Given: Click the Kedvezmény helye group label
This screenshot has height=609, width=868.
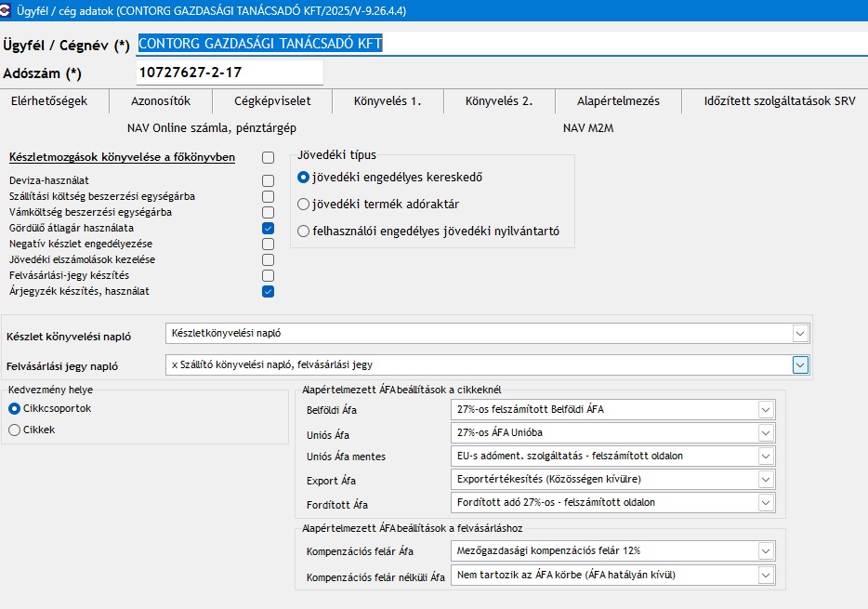Looking at the screenshot, I should (50, 390).
